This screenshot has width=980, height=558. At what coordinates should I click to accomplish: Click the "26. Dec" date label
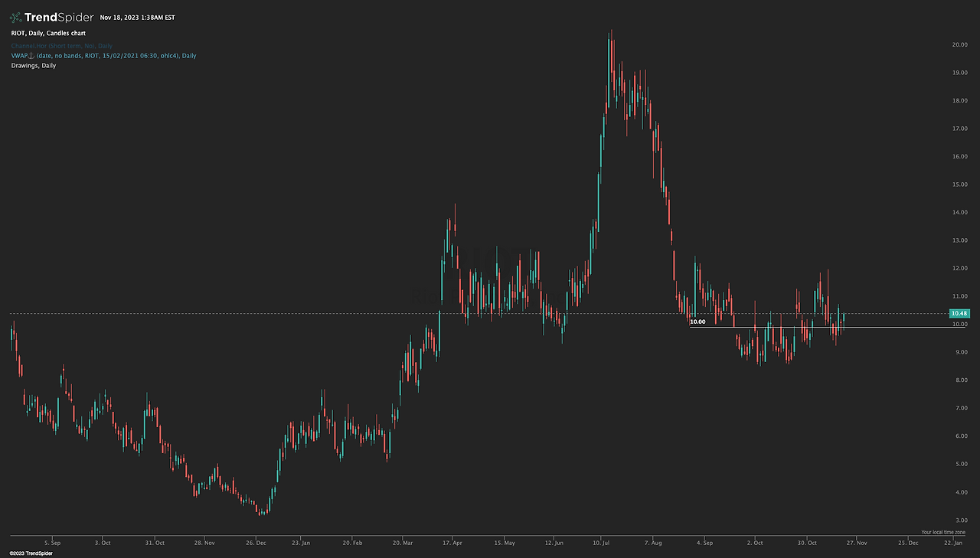(x=256, y=543)
